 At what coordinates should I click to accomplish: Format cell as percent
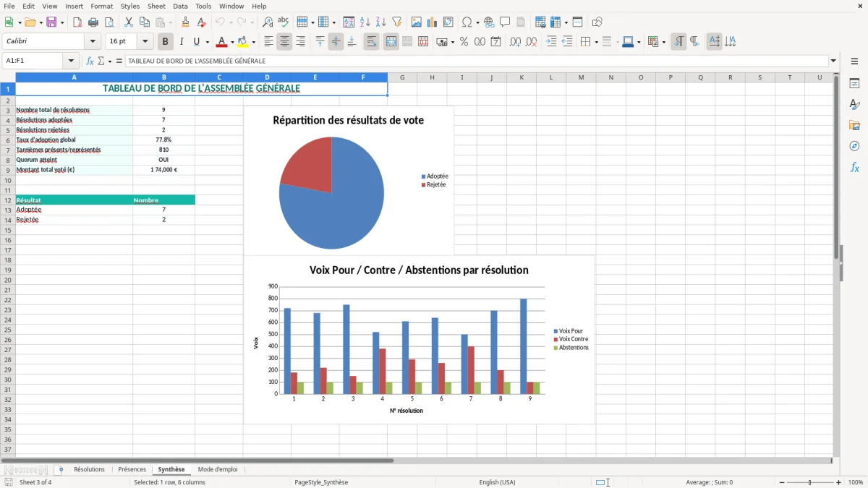coord(464,42)
